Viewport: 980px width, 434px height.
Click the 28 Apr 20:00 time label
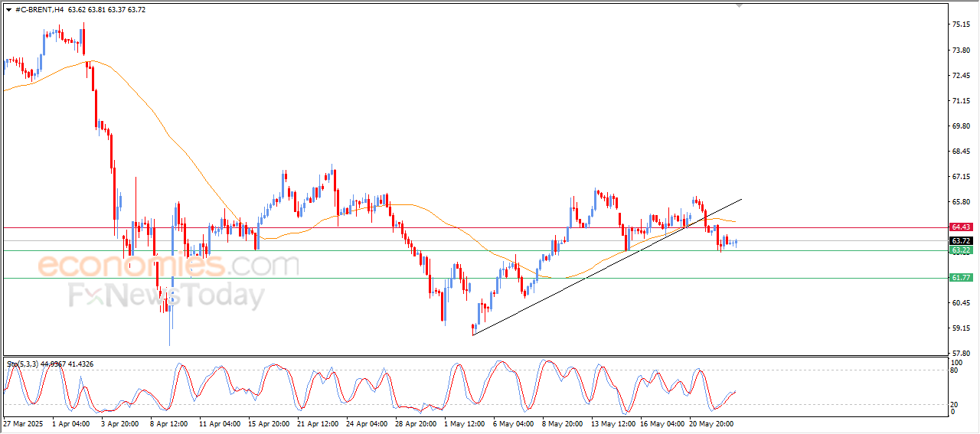(416, 423)
